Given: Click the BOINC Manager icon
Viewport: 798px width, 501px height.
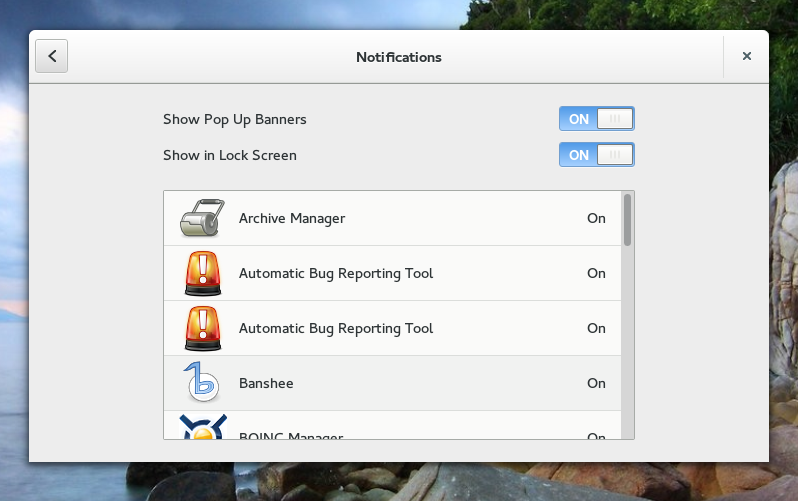Looking at the screenshot, I should coord(204,428).
